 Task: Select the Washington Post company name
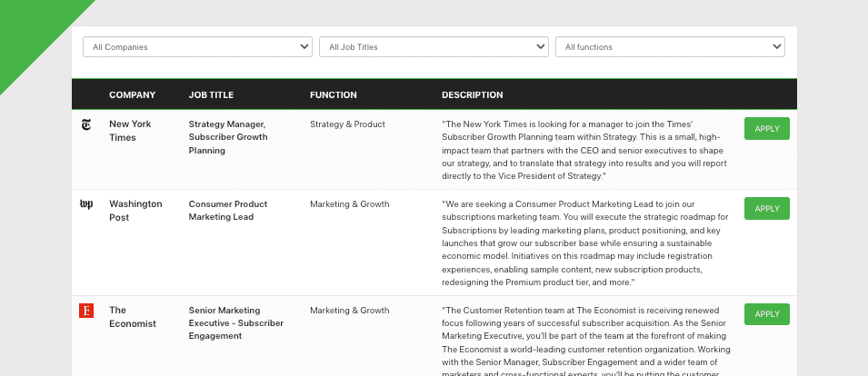pos(135,211)
